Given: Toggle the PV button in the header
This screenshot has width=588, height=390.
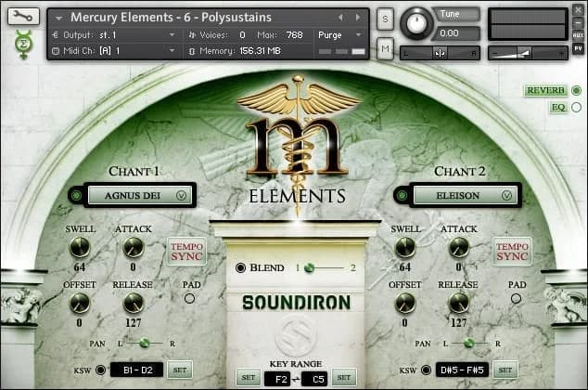Looking at the screenshot, I should [x=578, y=48].
